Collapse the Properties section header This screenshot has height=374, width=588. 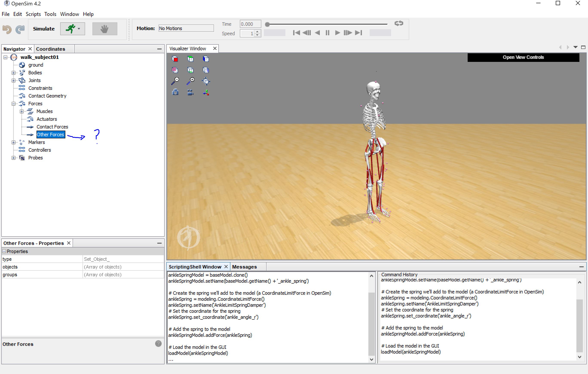[x=4, y=251]
